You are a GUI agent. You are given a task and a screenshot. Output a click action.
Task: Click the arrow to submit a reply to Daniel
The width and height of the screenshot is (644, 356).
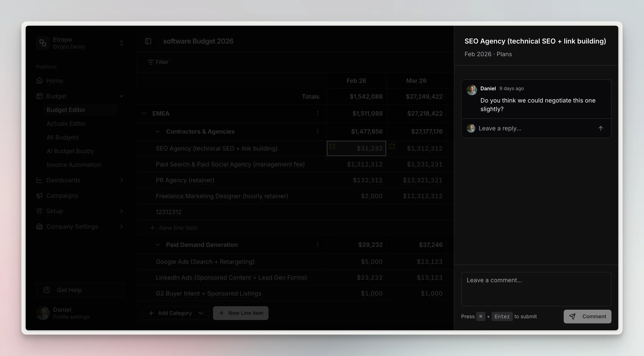(601, 128)
